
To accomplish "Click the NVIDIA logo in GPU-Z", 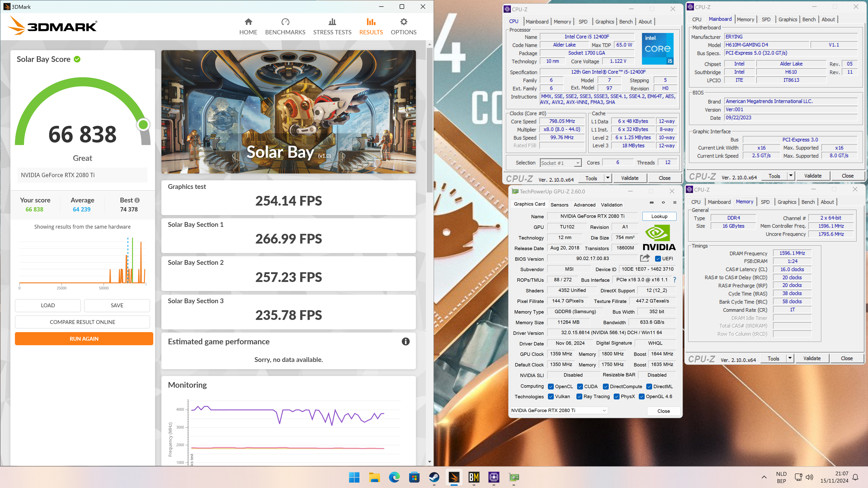I will click(659, 238).
